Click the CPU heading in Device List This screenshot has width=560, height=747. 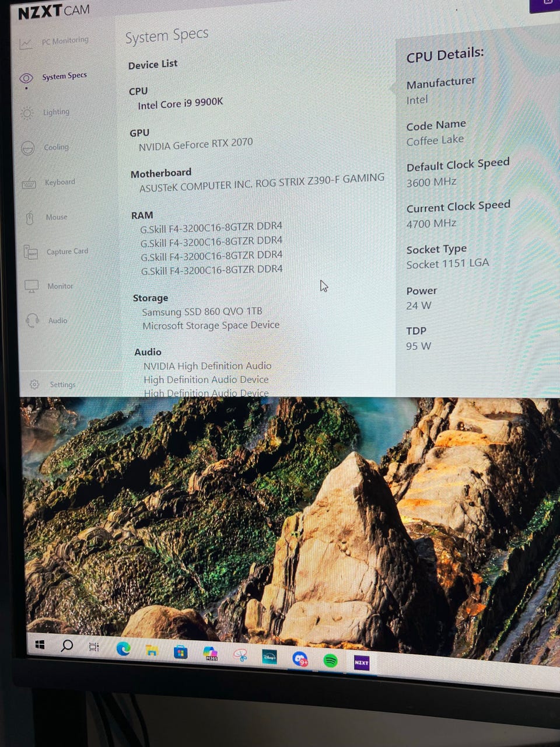138,91
